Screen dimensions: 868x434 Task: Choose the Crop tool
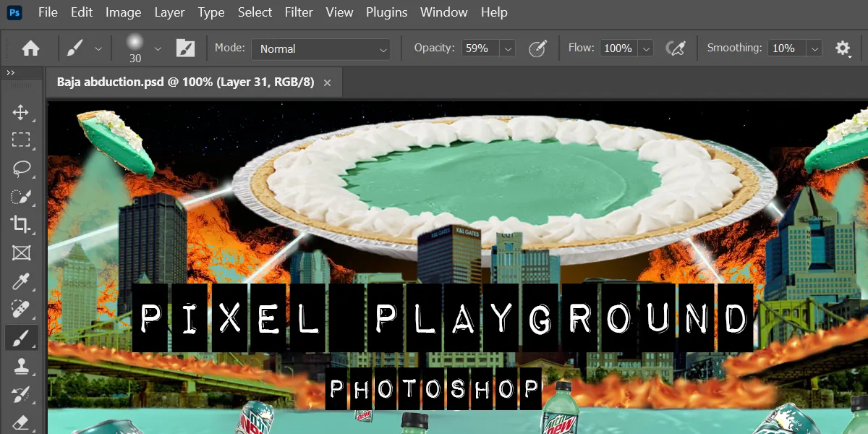point(20,225)
